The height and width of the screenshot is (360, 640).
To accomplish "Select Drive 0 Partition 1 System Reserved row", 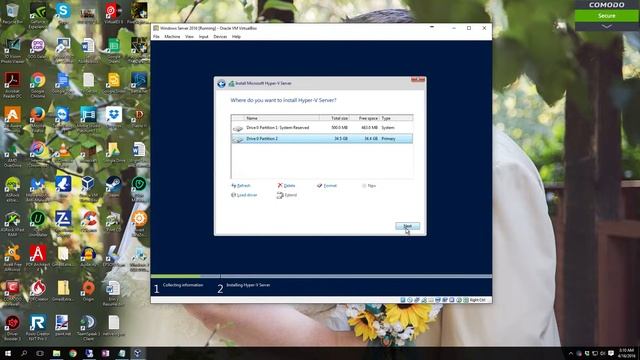I will pyautogui.click(x=322, y=128).
